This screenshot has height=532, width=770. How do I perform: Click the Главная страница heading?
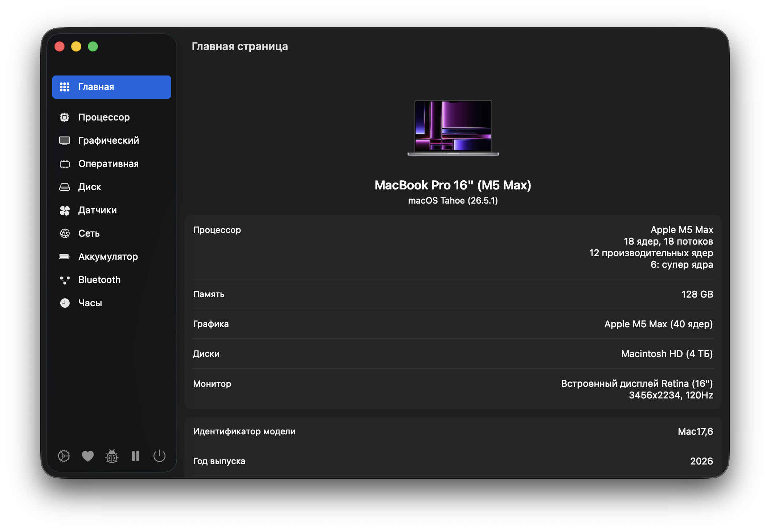(240, 46)
